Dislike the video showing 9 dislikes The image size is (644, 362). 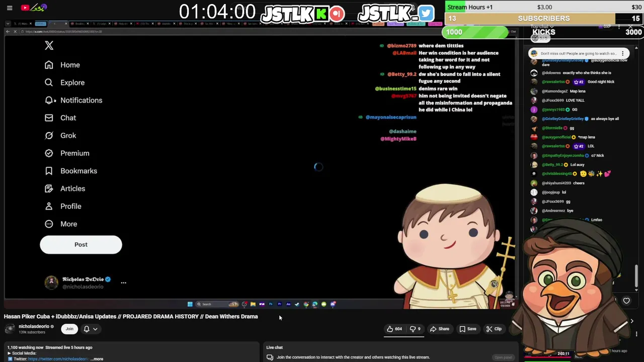point(415,329)
